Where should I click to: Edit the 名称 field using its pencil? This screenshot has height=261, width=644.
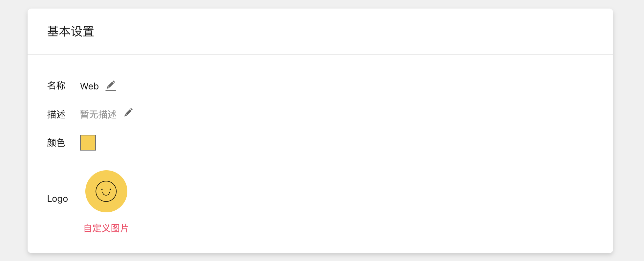coord(111,85)
